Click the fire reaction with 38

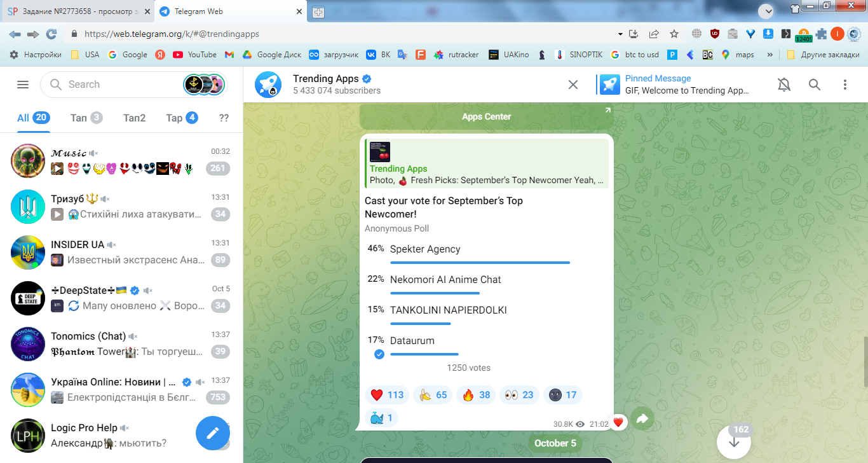pyautogui.click(x=476, y=395)
